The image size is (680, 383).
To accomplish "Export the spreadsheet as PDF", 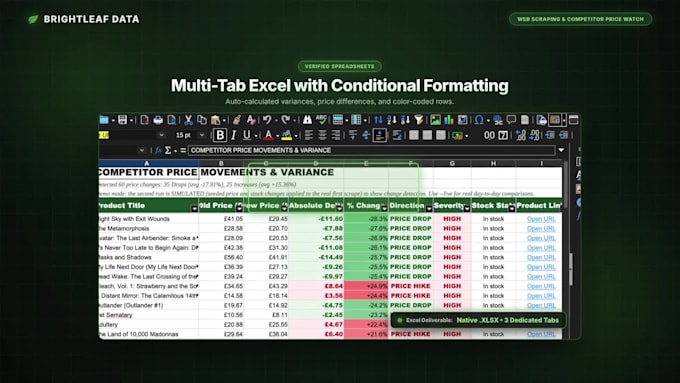I will pyautogui.click(x=144, y=120).
